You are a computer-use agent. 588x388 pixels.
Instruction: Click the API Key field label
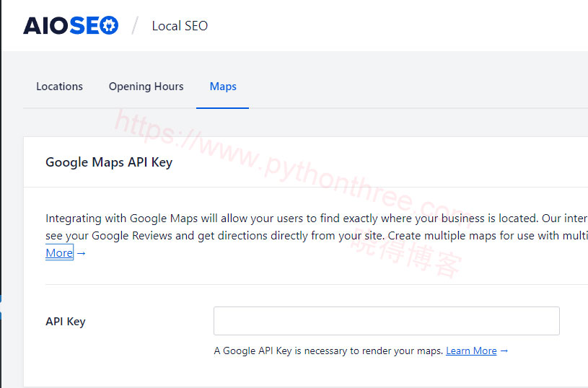[x=66, y=322]
